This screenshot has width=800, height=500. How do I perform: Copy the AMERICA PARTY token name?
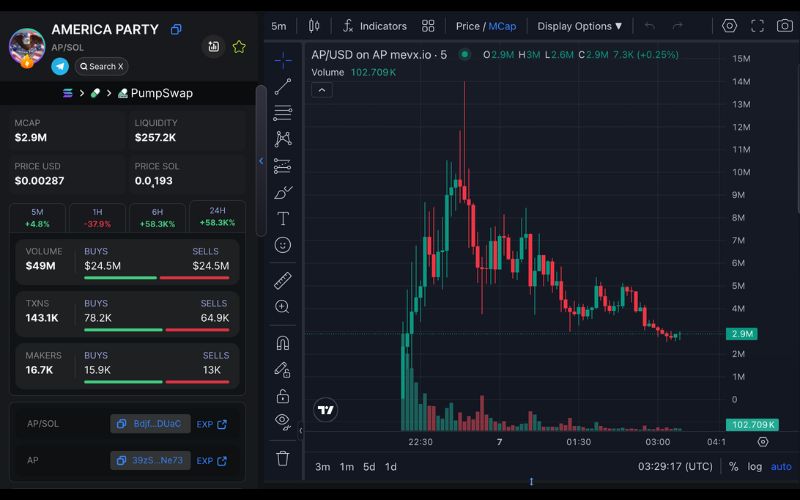[x=176, y=30]
